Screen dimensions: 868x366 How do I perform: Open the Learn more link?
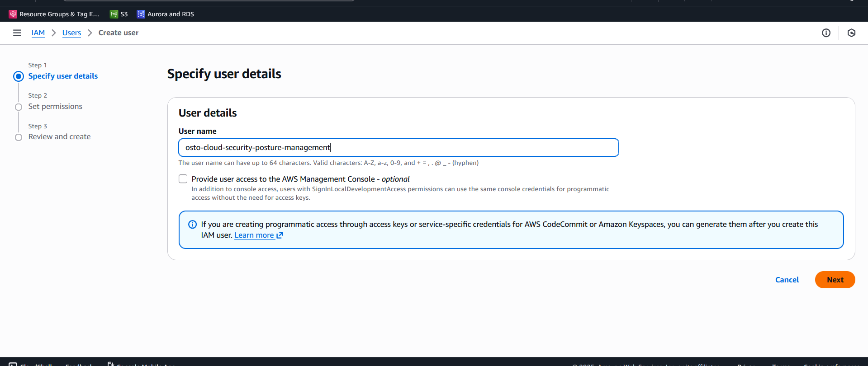[254, 235]
